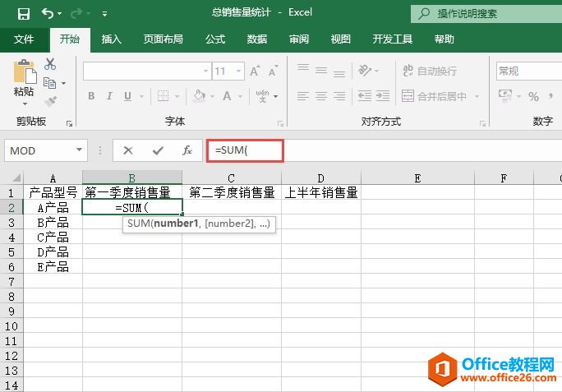Click the Enter checkmark in formula bar
Image resolution: width=562 pixels, height=392 pixels.
[158, 150]
